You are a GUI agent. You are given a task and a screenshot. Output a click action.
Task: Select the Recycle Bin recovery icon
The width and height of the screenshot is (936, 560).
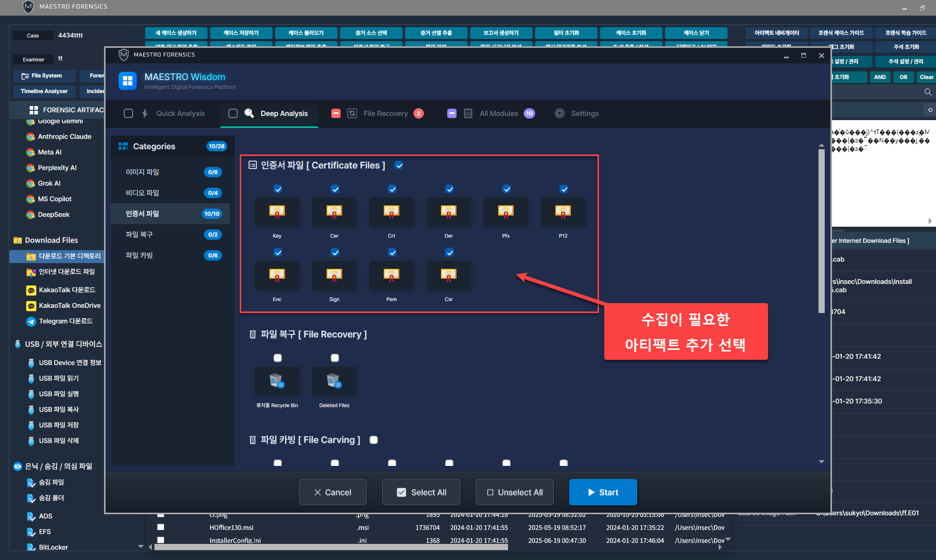coord(277,381)
